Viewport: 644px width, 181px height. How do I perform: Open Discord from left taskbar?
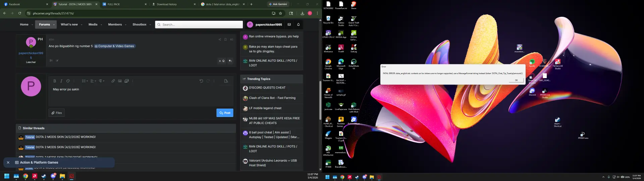(x=53, y=176)
